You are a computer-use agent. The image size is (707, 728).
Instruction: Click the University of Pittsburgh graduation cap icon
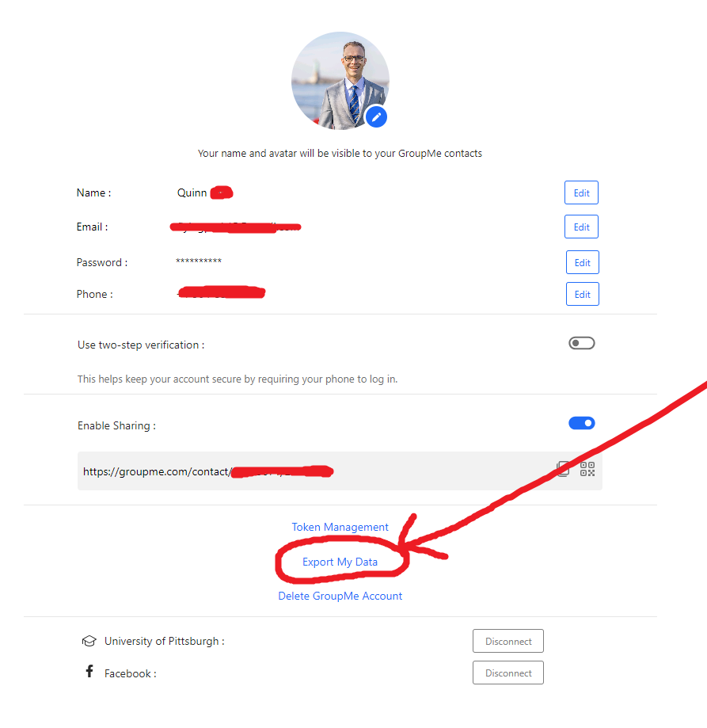click(89, 641)
